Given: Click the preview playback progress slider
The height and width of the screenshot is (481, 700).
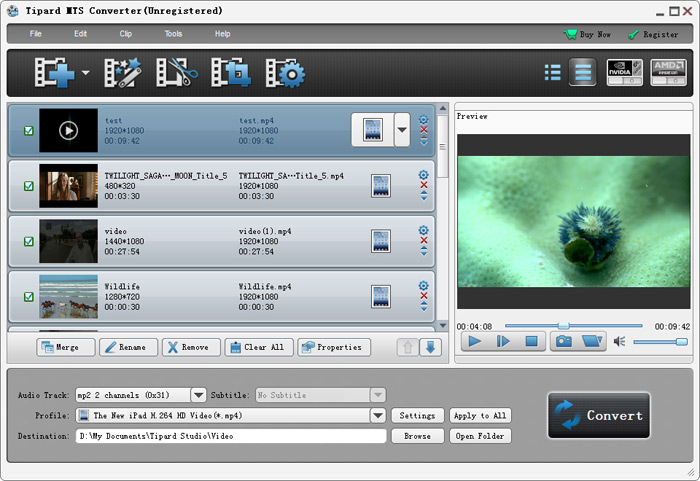Looking at the screenshot, I should coord(573,326).
